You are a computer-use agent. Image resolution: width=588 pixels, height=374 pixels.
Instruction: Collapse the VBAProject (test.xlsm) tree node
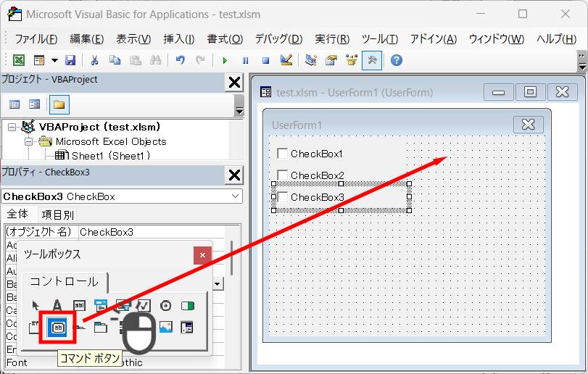pos(12,127)
